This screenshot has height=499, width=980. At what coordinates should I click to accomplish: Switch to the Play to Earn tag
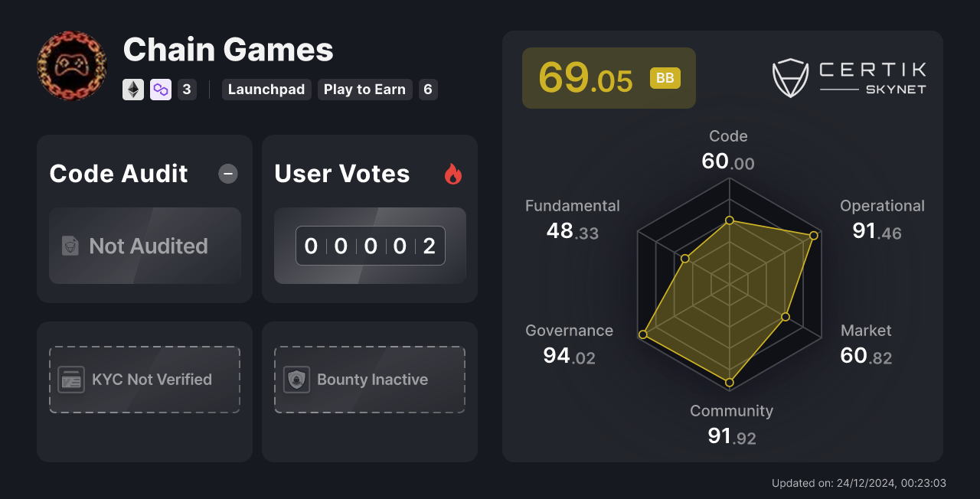365,90
